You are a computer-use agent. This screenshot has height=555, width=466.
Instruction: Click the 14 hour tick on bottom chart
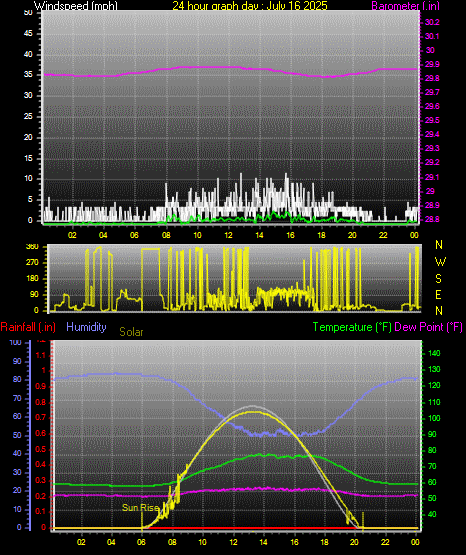pos(263,542)
